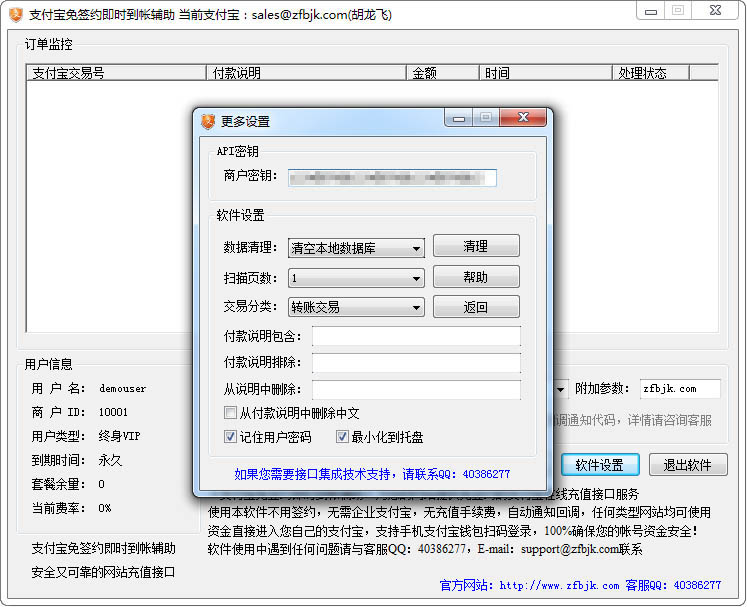This screenshot has height=607, width=747.
Task: Click the 处理状态 column header
Action: tap(651, 73)
